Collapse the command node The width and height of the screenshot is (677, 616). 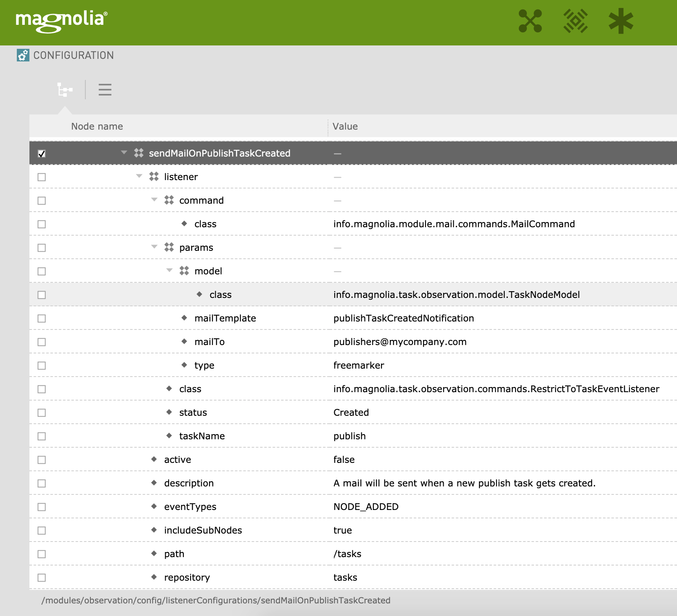154,200
